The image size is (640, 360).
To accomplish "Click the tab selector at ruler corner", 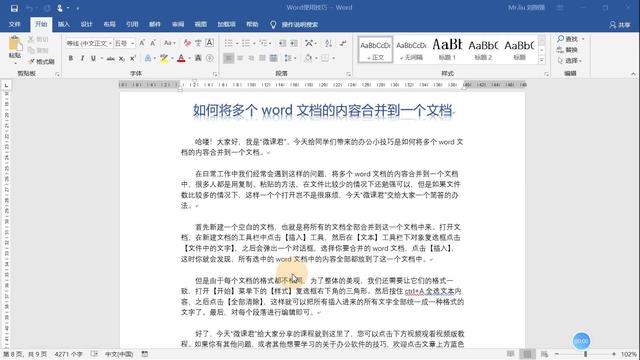I will (6, 85).
